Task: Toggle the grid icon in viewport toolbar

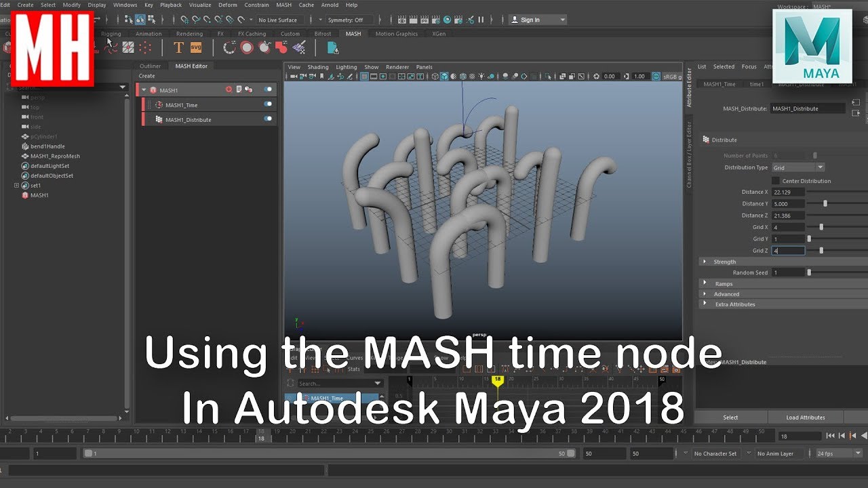Action: [x=364, y=77]
